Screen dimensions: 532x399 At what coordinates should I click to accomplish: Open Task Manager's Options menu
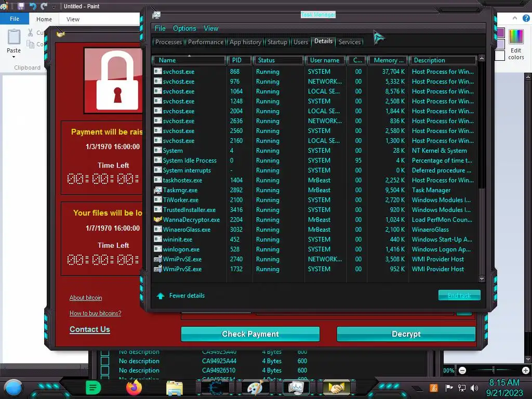click(x=184, y=29)
